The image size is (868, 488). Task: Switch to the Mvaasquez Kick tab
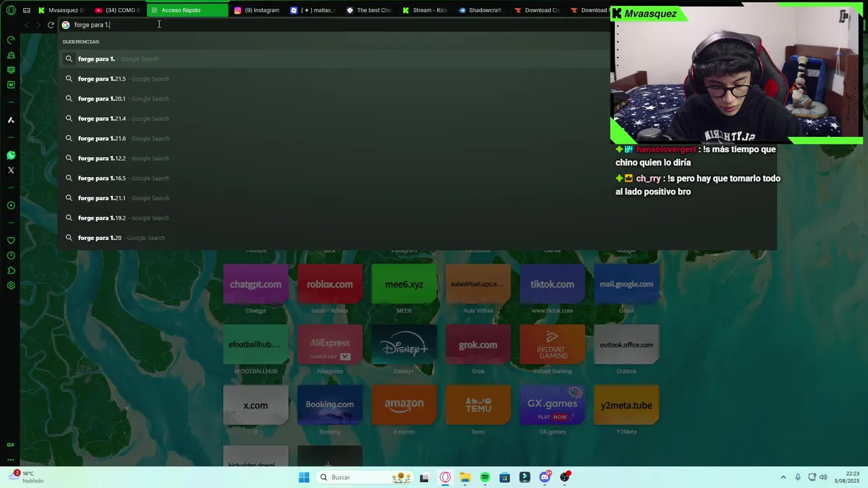tap(61, 10)
